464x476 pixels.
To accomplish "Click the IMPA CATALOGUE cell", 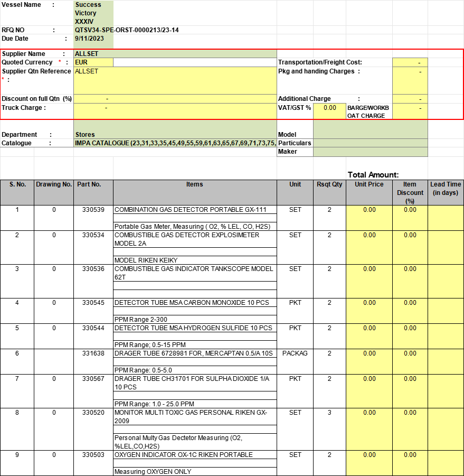I will click(175, 143).
